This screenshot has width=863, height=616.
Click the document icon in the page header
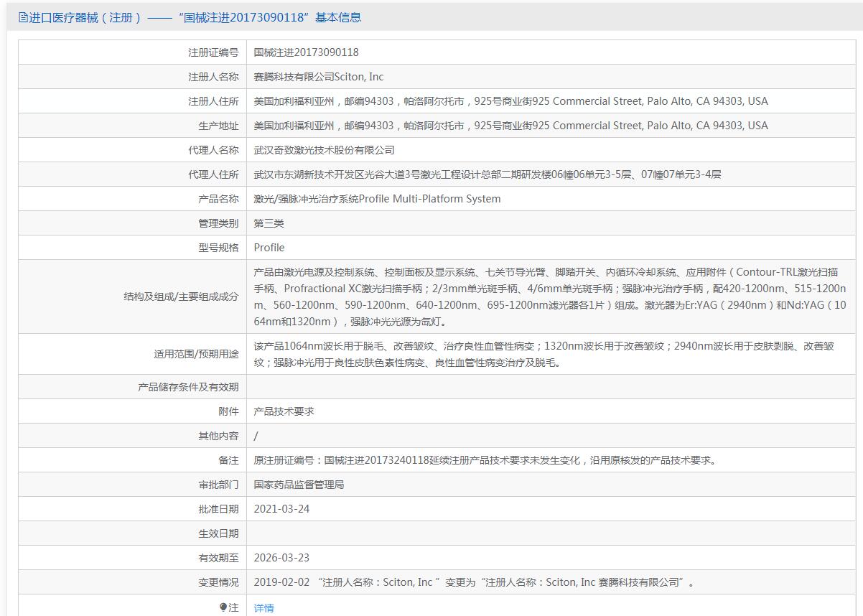[23, 18]
